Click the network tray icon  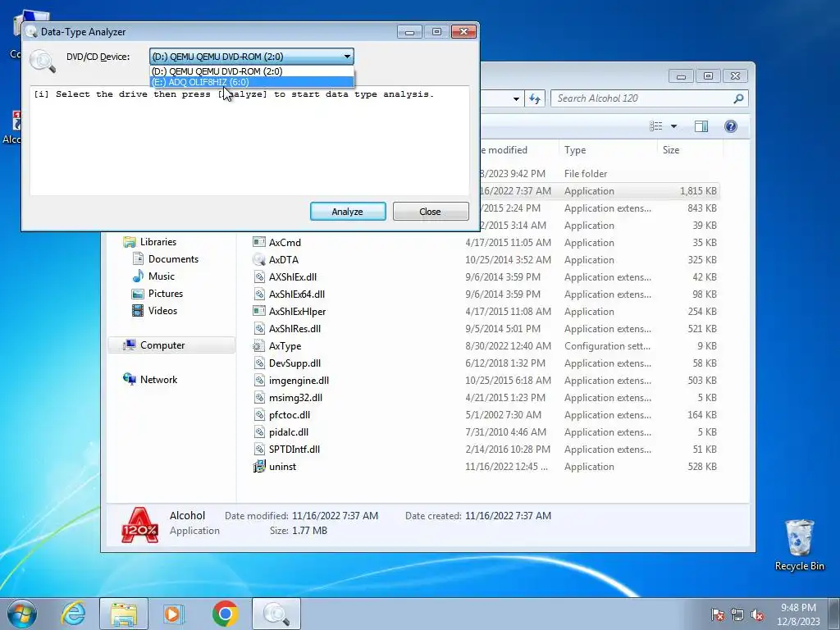737,614
